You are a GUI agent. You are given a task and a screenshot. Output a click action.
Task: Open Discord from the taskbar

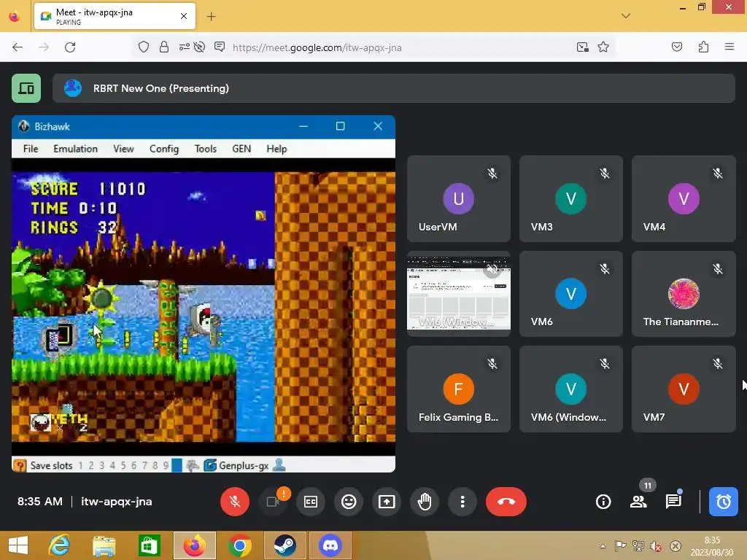330,545
